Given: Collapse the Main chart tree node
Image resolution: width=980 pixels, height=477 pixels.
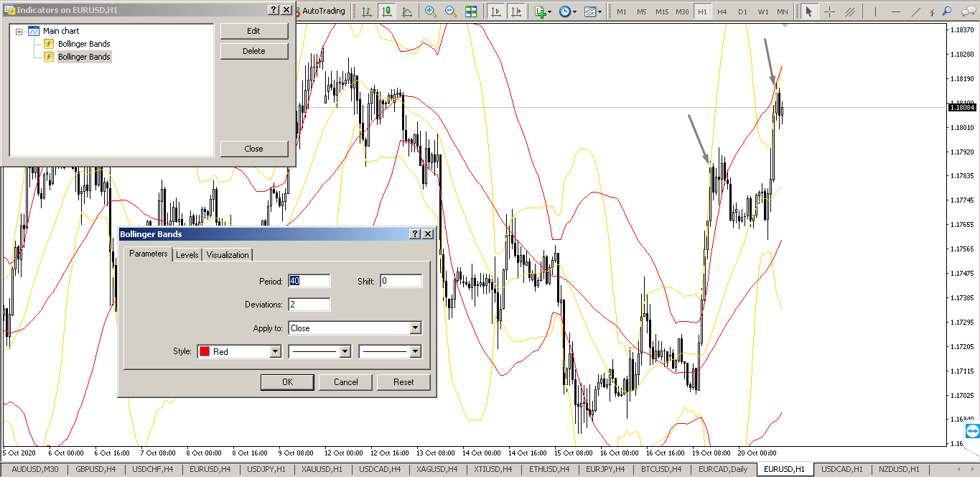Looking at the screenshot, I should point(19,31).
